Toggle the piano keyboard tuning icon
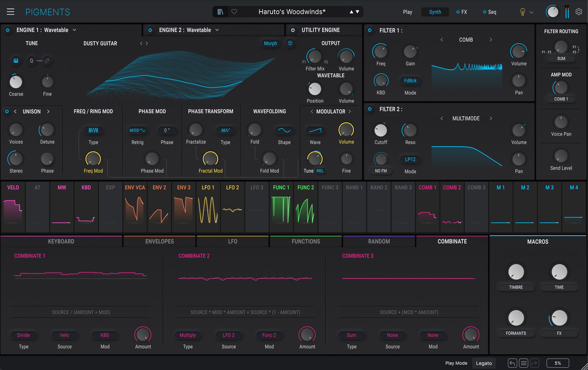 coord(16,60)
